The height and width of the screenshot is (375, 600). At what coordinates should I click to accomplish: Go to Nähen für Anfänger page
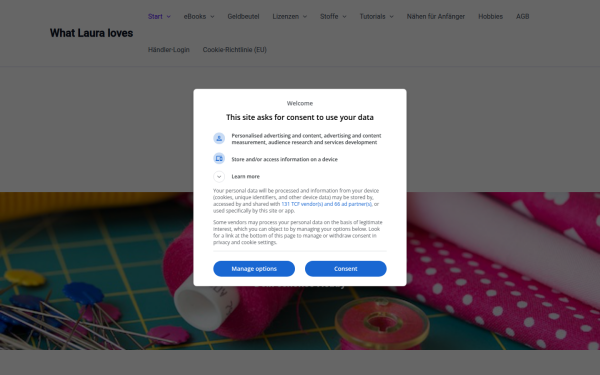click(x=435, y=16)
